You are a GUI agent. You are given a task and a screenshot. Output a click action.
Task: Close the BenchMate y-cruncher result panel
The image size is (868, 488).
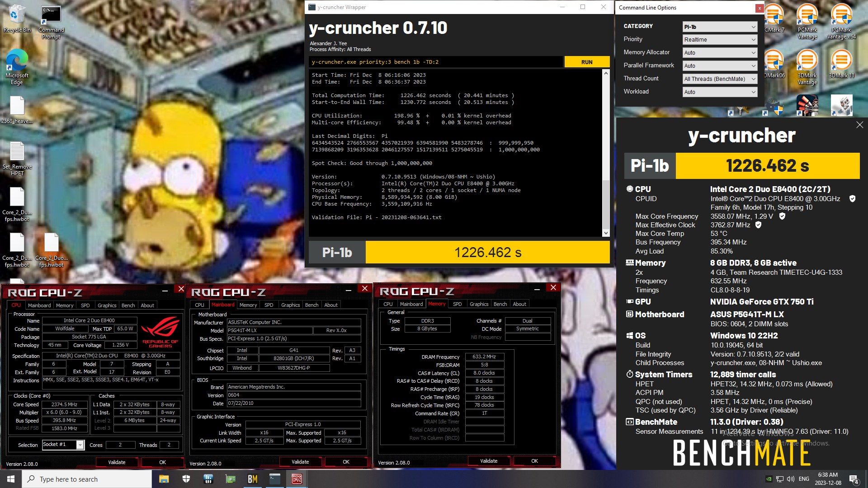tap(859, 125)
